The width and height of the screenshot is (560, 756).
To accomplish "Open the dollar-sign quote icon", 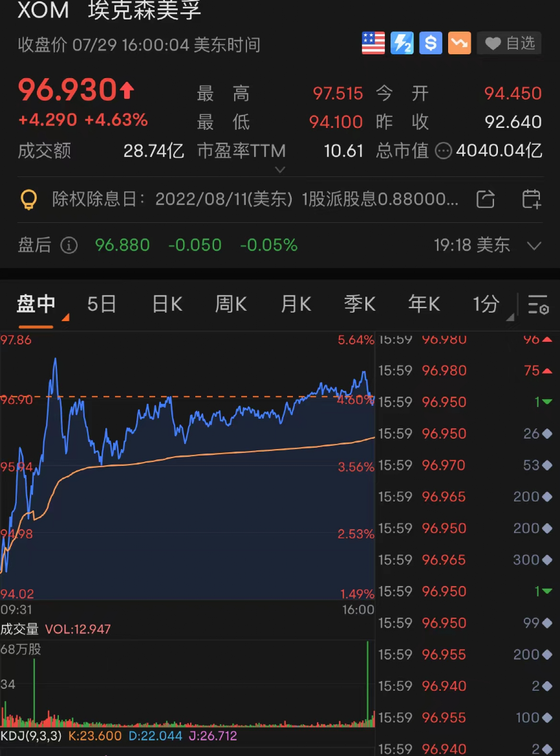I will click(430, 43).
